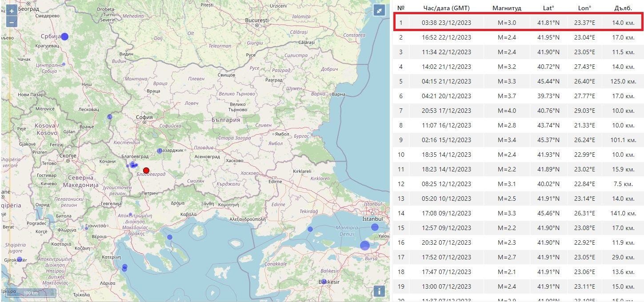Viewport: 644px width, 302px height.
Task: Click the București label on map
Action: tap(256, 20)
